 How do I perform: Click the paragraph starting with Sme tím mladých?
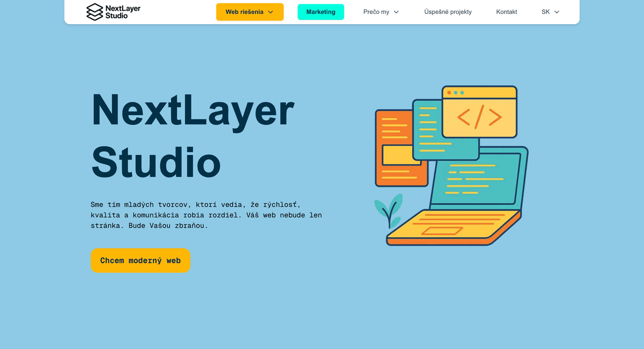click(x=206, y=215)
